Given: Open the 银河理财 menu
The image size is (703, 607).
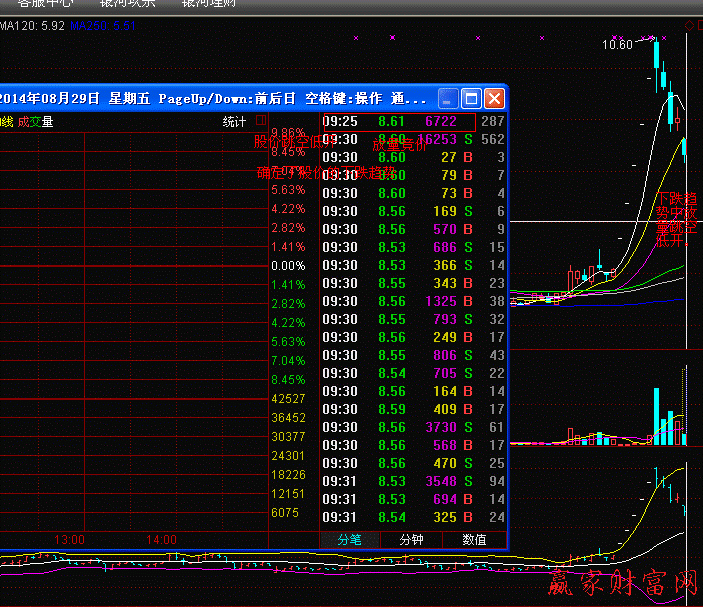Looking at the screenshot, I should [209, 3].
